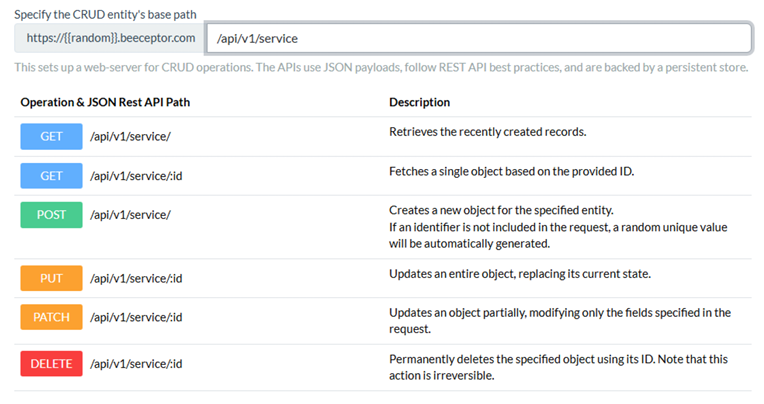Click the beeceptor.com domain prefix label
764x404 pixels.
click(x=110, y=38)
